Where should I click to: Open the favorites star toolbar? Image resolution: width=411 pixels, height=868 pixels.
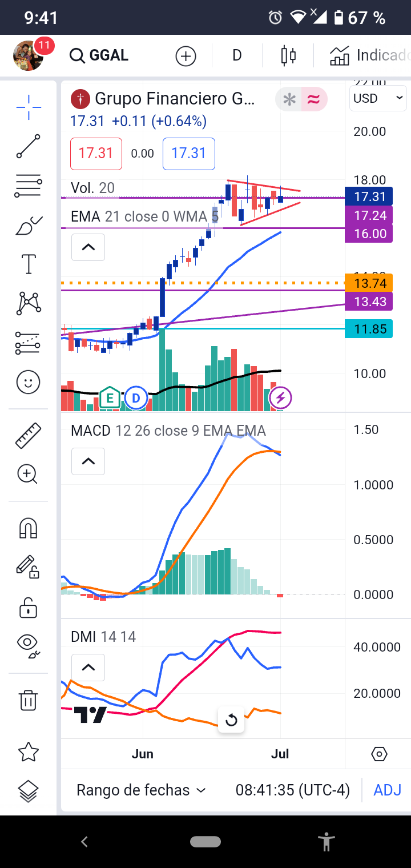[x=28, y=752]
